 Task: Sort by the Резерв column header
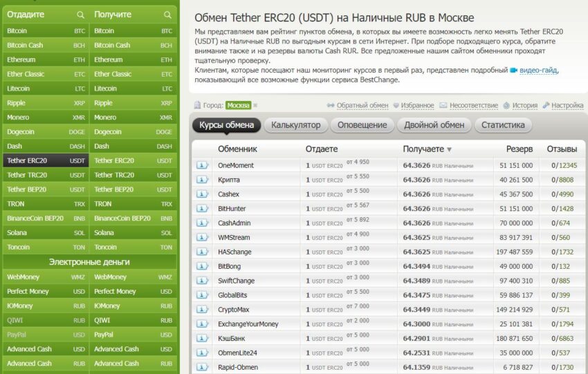(x=520, y=149)
